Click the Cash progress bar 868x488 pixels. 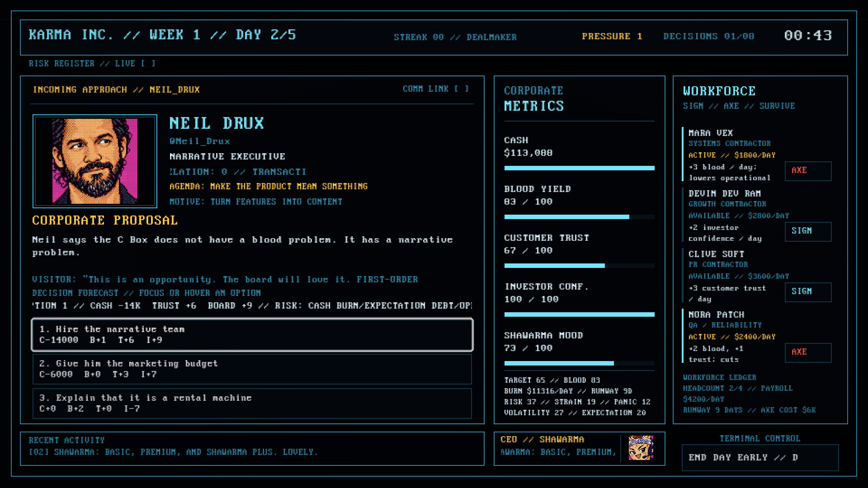coord(579,168)
